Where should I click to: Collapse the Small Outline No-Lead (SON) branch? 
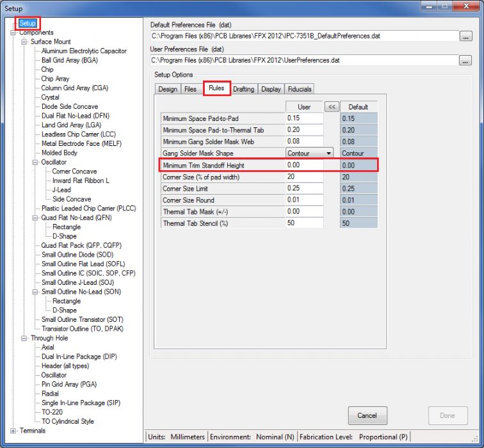(35, 292)
